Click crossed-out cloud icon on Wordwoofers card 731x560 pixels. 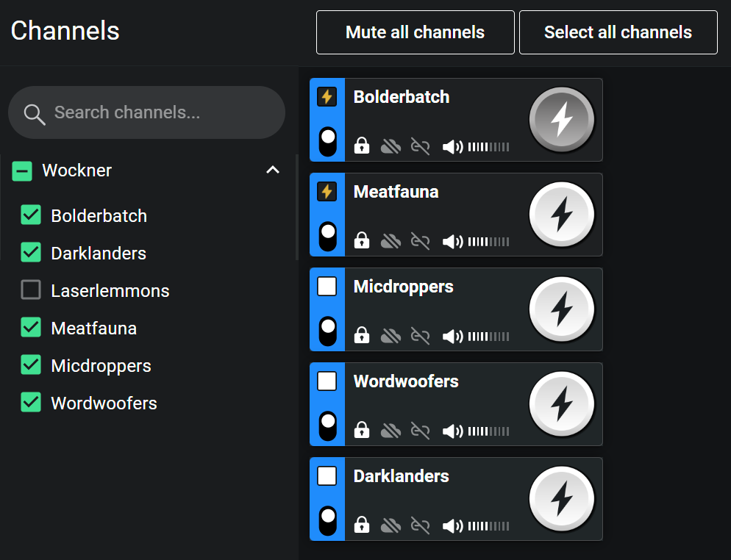click(x=391, y=431)
